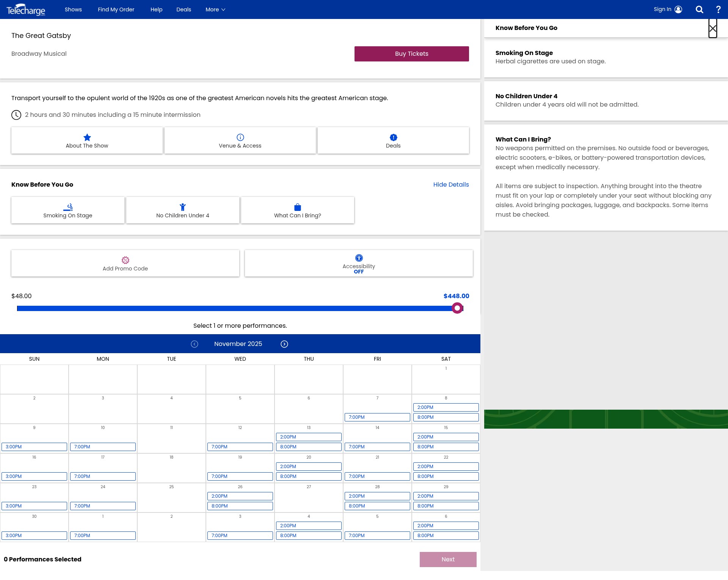Click Add Promo Code button
Screen dimensions: 728x580
[125, 263]
